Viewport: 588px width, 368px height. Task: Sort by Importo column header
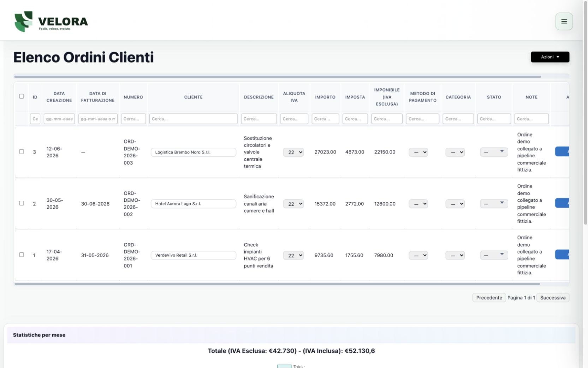325,97
